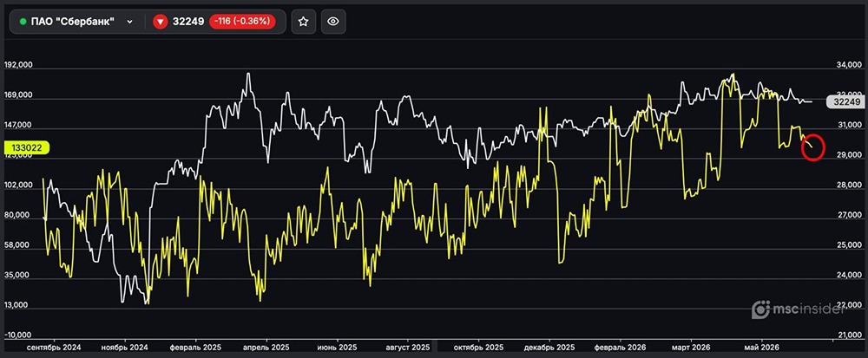Screen dimensions: 868x358
Task: Click right axis value 28,000
Action: pos(849,186)
